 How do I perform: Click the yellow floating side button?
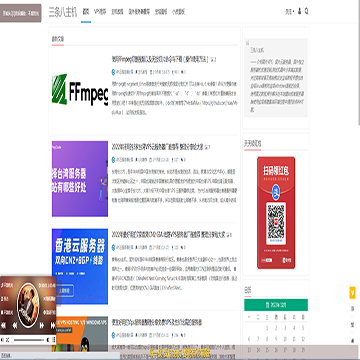pyautogui.click(x=352, y=293)
